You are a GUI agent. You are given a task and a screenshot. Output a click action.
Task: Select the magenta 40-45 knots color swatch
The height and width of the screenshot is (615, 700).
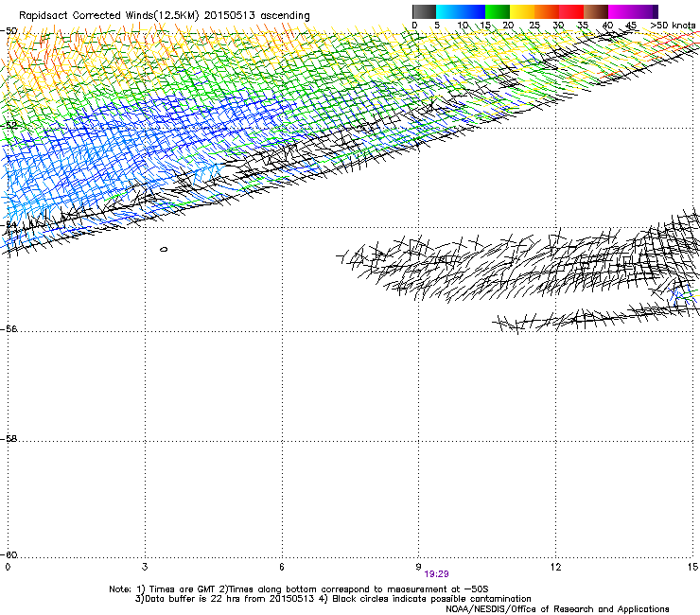(621, 11)
